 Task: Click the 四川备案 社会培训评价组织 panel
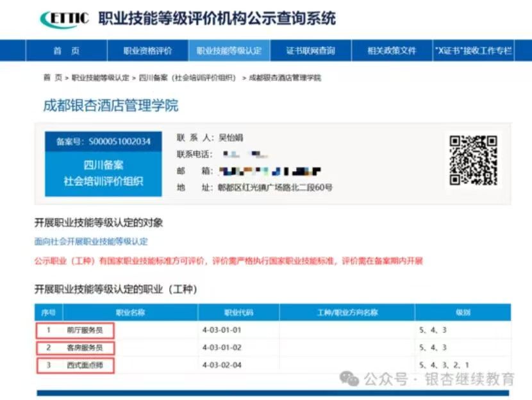click(x=103, y=173)
